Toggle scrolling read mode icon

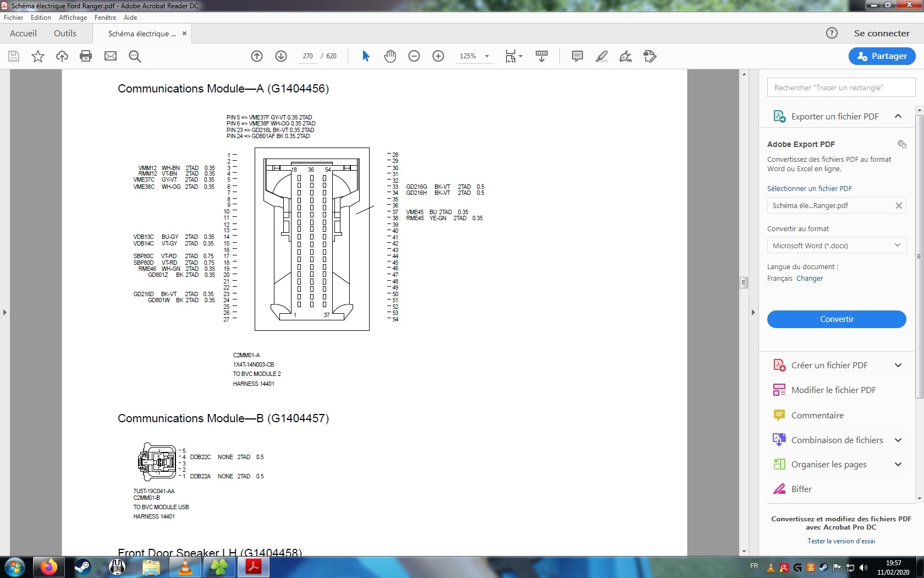(x=542, y=56)
